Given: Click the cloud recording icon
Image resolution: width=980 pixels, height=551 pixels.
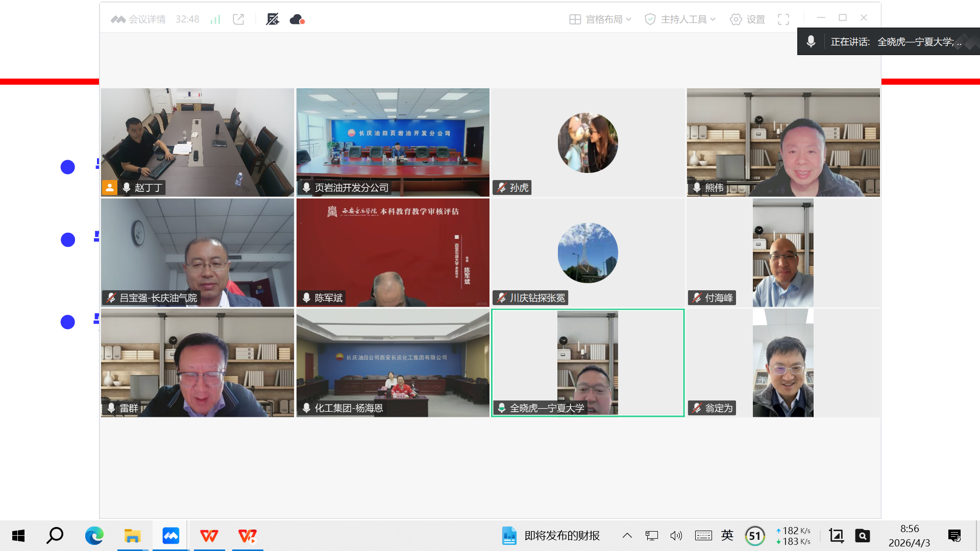Looking at the screenshot, I should pos(297,19).
